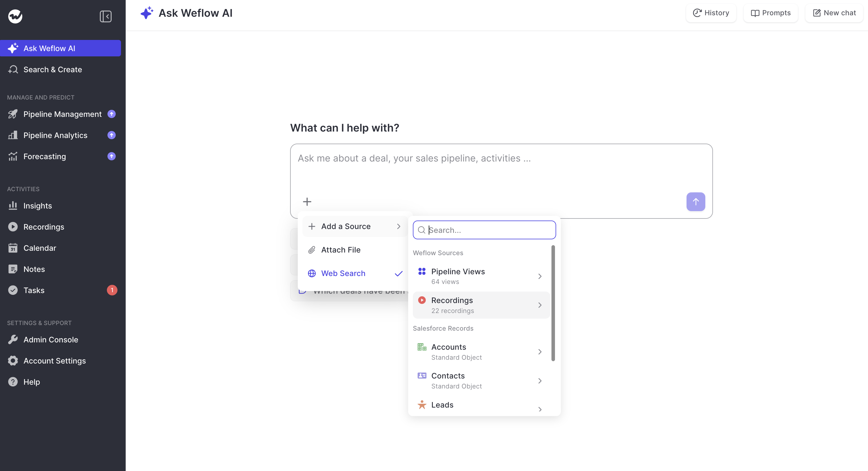Click the Web Search globe icon
The image size is (868, 471).
click(x=312, y=273)
